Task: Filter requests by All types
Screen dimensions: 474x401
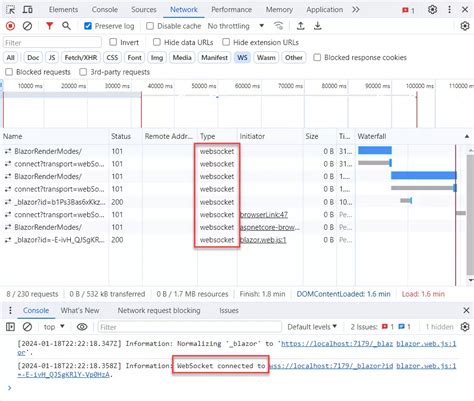Action: [10, 57]
